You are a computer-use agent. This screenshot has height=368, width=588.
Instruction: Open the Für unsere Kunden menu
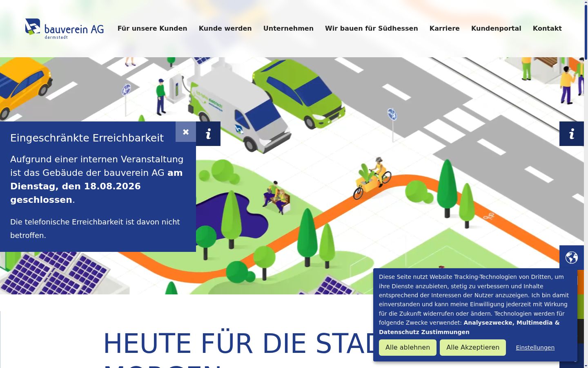152,28
